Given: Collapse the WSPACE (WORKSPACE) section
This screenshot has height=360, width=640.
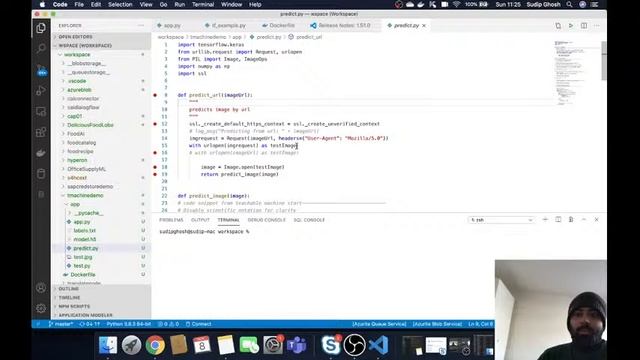Looking at the screenshot, I should tap(101, 46).
